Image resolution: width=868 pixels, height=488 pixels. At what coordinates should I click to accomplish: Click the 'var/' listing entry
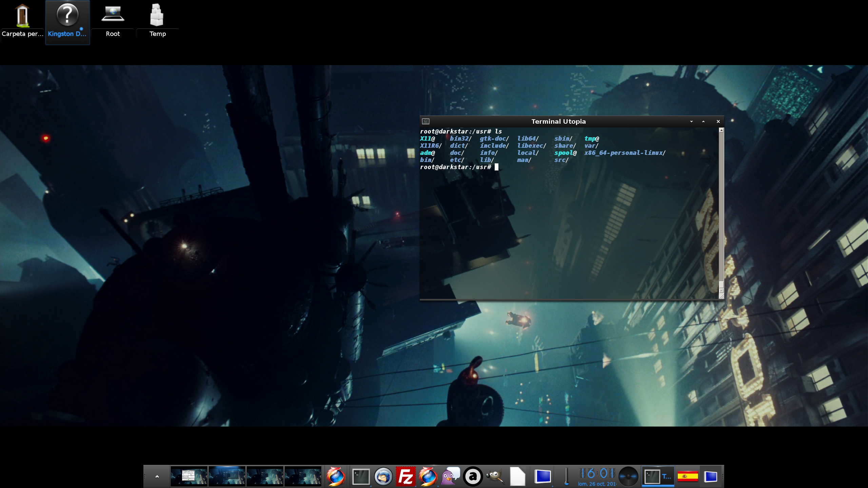pos(591,146)
